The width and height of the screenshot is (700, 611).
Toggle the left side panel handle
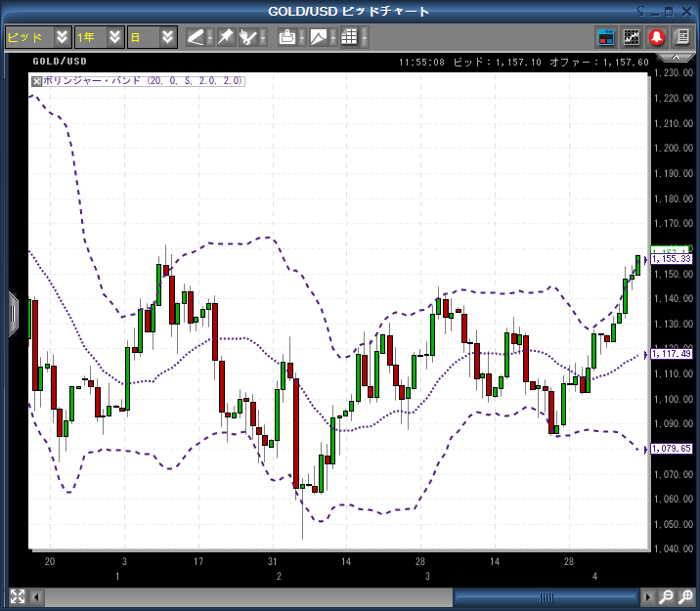13,311
